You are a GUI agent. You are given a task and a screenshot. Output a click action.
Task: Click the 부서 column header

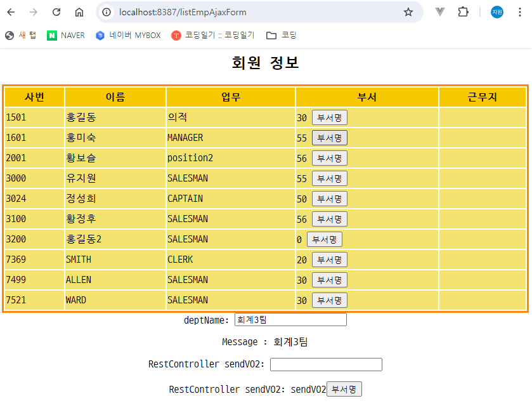pyautogui.click(x=367, y=97)
